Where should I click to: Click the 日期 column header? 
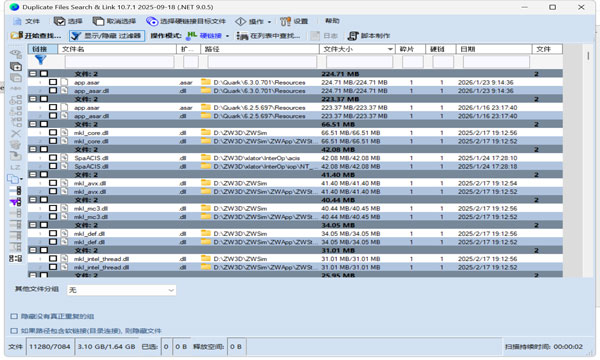(494, 49)
